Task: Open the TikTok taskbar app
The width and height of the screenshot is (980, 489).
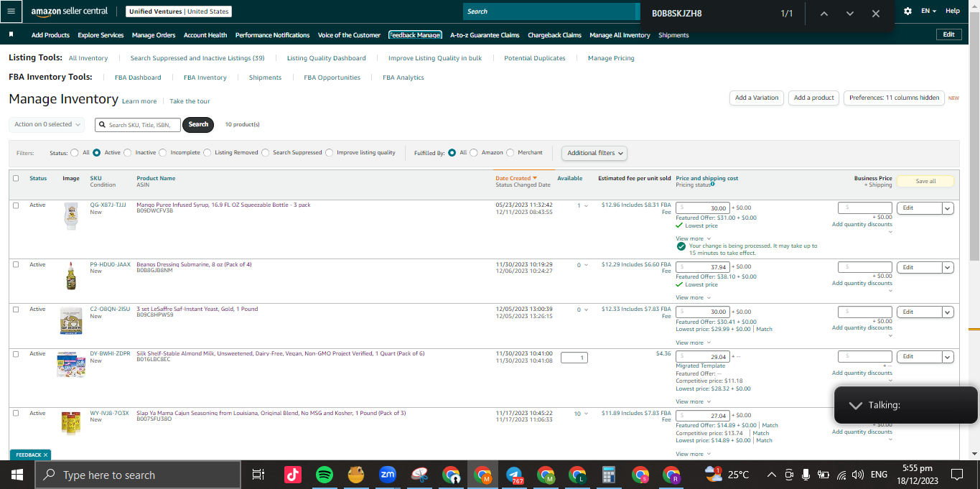Action: tap(292, 475)
